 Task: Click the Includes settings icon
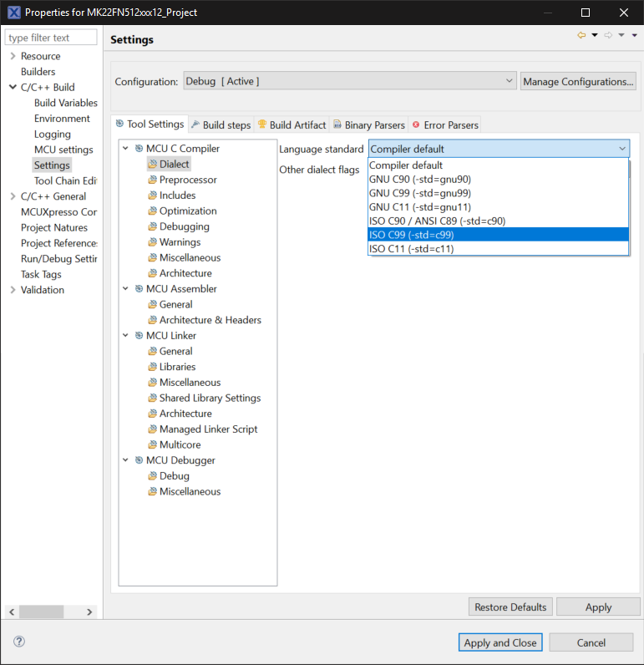click(152, 195)
